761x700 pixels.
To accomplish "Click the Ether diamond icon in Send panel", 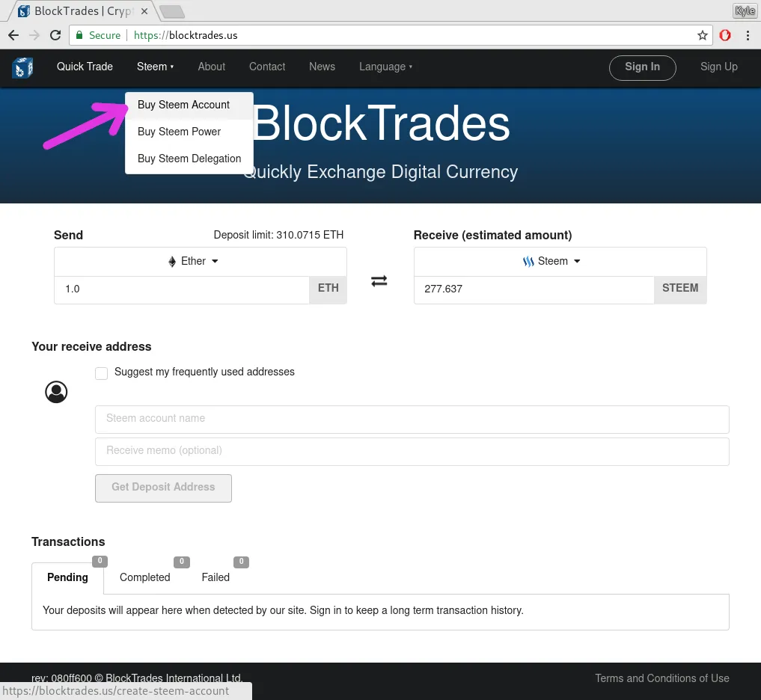I will pyautogui.click(x=172, y=261).
